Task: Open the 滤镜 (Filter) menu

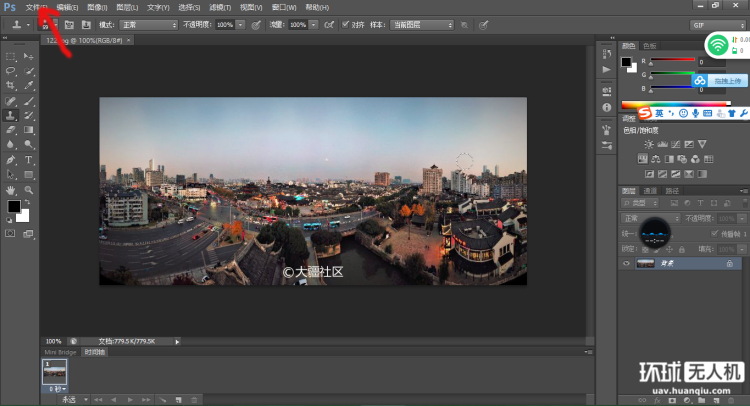Action: (220, 7)
